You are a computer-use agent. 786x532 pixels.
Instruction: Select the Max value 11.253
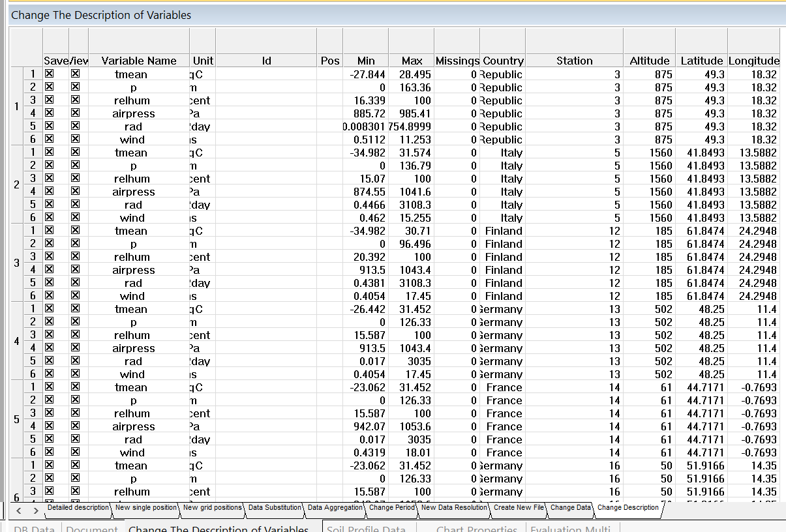(415, 140)
